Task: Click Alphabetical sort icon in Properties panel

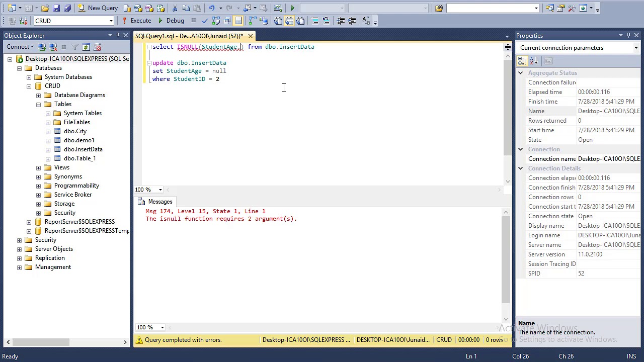Action: pos(534,61)
